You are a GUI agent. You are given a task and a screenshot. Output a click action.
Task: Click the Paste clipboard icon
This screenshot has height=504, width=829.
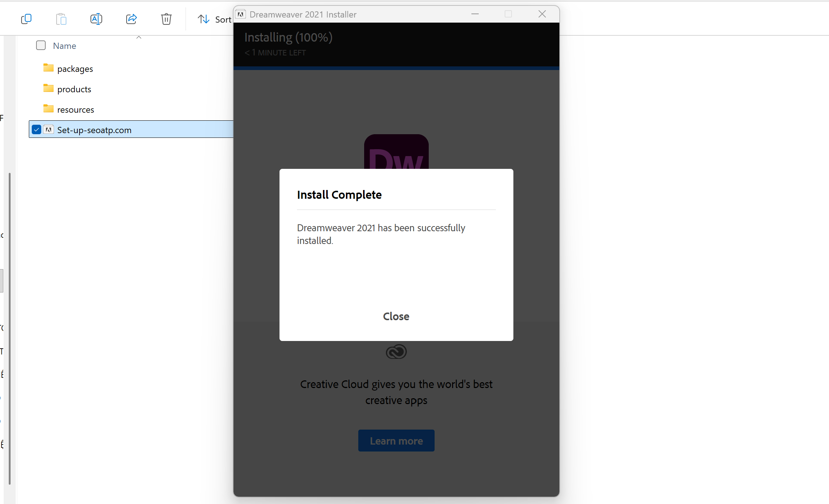click(x=61, y=19)
